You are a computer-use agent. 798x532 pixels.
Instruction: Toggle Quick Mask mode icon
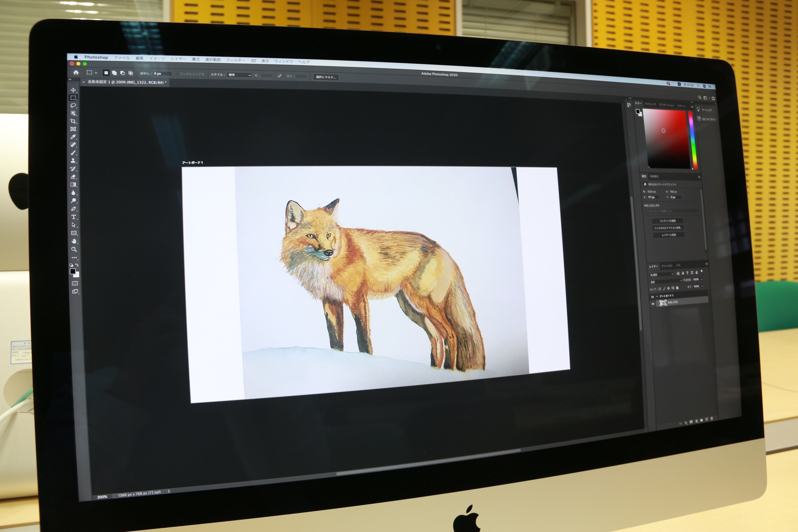[75, 283]
